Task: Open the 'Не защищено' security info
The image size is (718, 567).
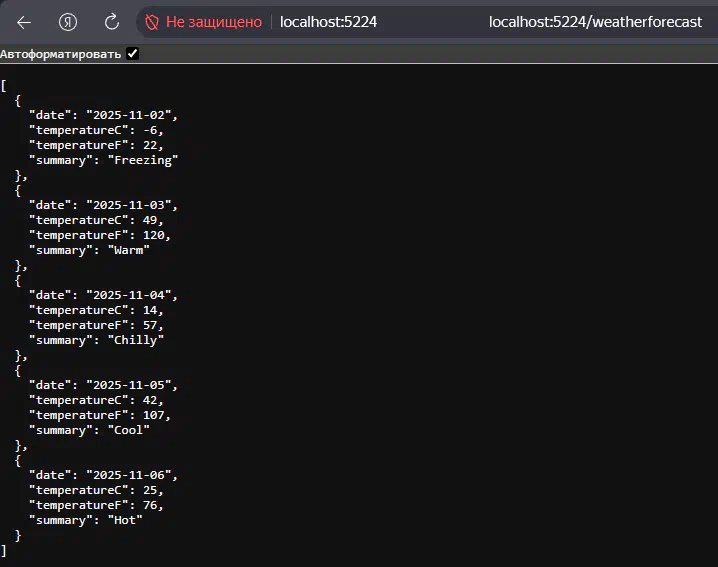Action: point(213,21)
